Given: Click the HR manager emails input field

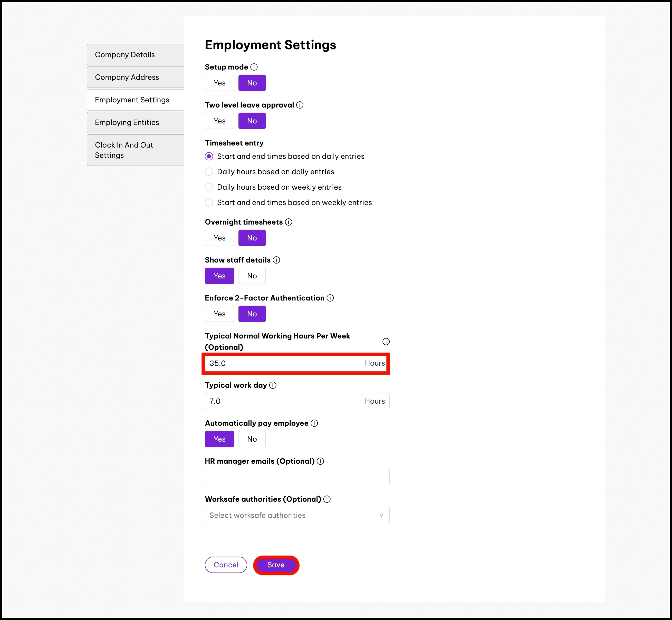Looking at the screenshot, I should [x=296, y=477].
